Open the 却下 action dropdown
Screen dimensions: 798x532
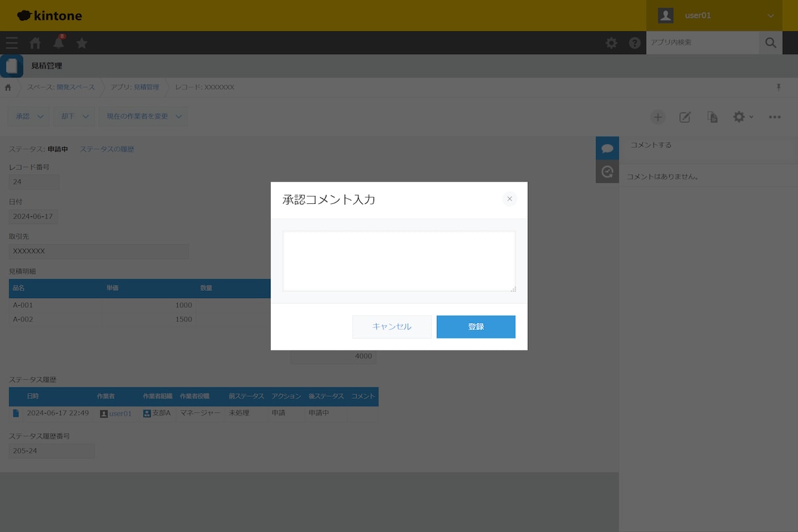[x=74, y=116]
